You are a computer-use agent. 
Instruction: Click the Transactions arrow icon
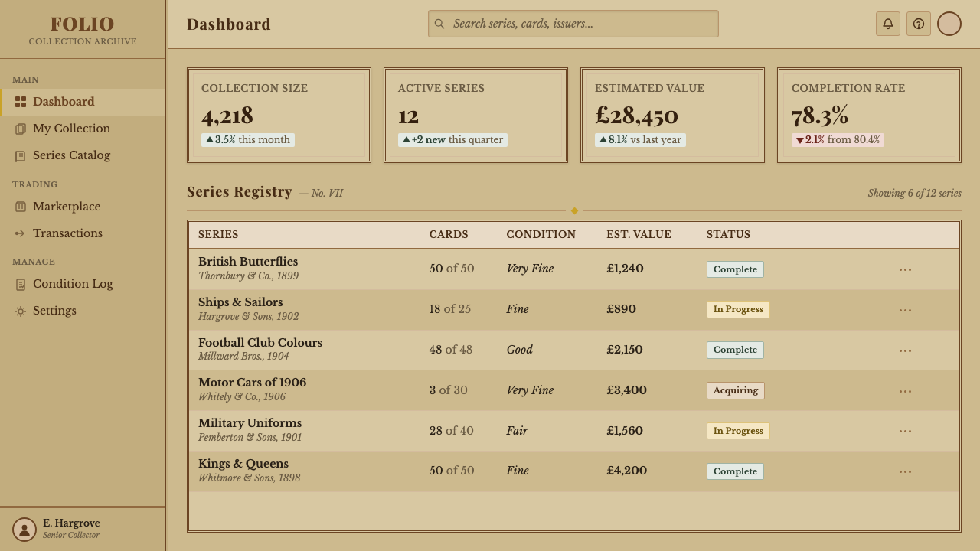21,233
